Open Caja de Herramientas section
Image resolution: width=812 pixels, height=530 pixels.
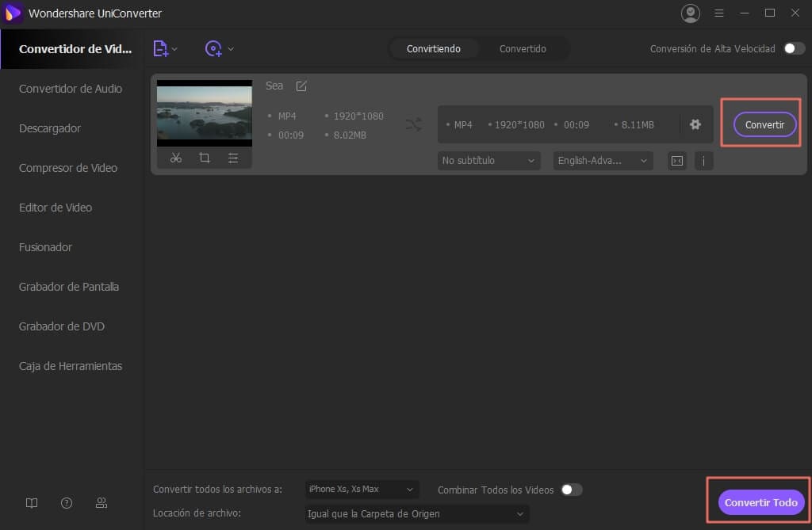71,366
